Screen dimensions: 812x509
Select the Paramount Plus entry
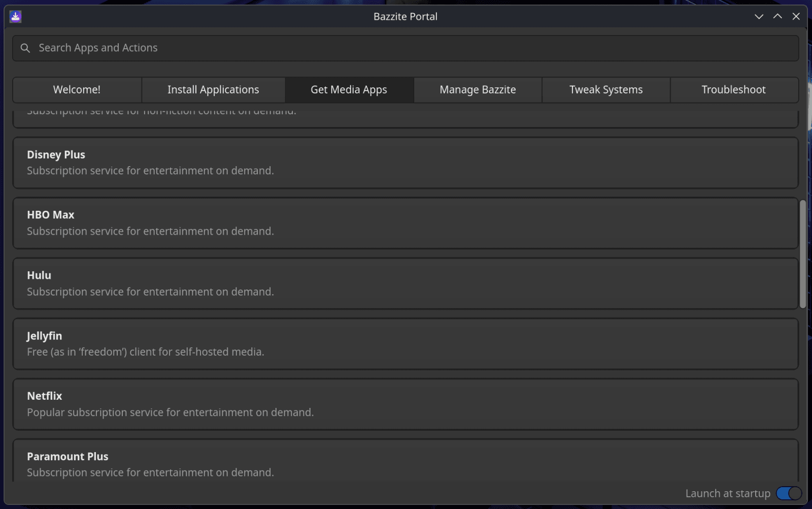tap(405, 461)
